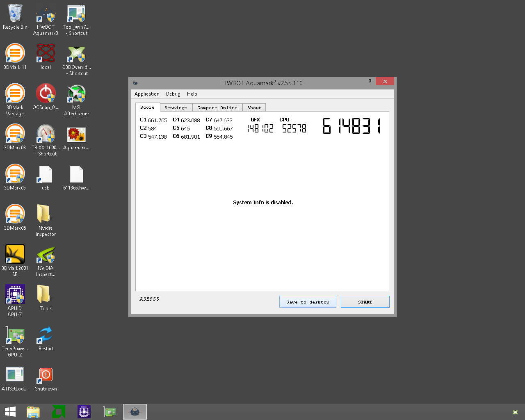Select 3DMark2001 SE desktop icon

point(15,261)
